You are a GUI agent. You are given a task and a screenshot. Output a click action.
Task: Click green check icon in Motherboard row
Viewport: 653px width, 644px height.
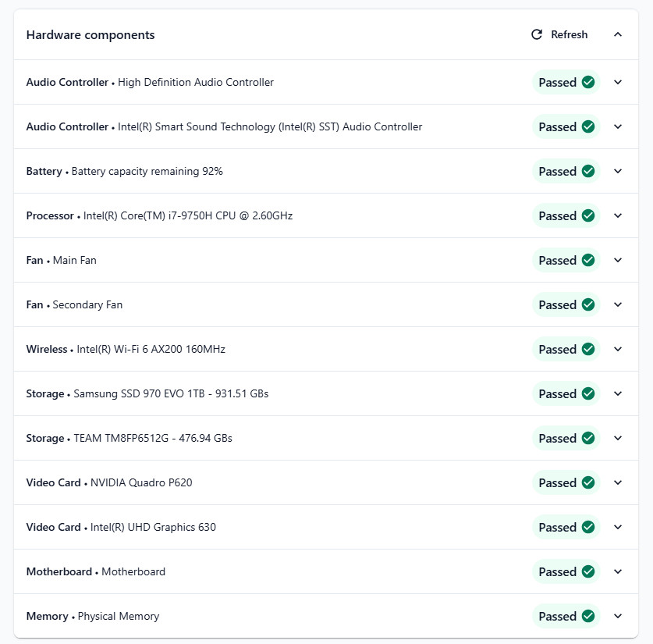click(588, 572)
